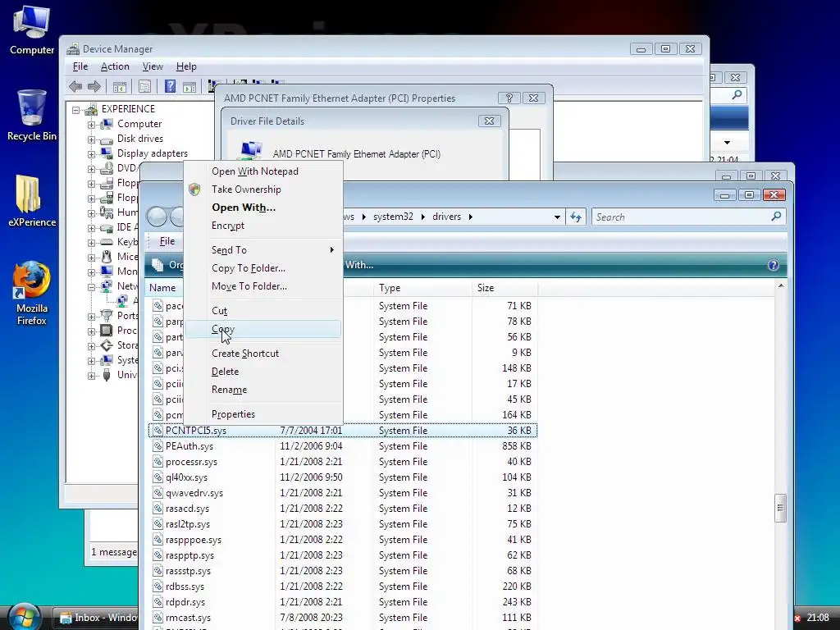This screenshot has height=630, width=840.
Task: Select the rmcast.sys file
Action: tap(188, 618)
